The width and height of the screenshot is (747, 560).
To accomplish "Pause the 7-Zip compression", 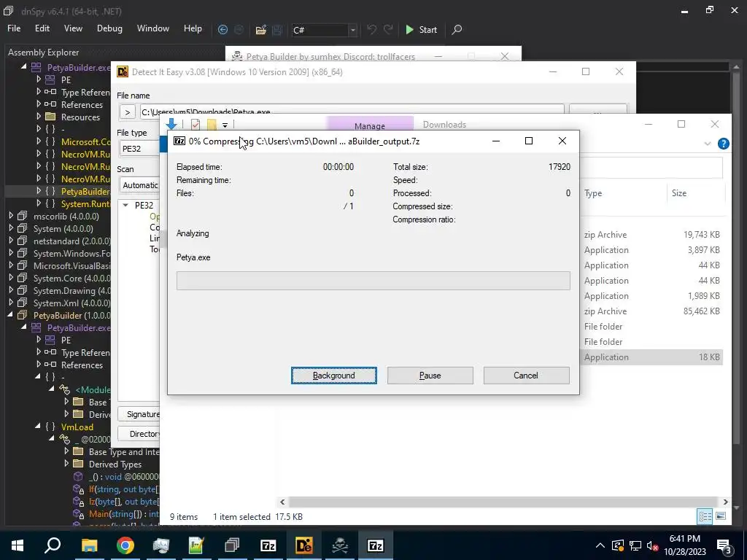I will coord(430,376).
